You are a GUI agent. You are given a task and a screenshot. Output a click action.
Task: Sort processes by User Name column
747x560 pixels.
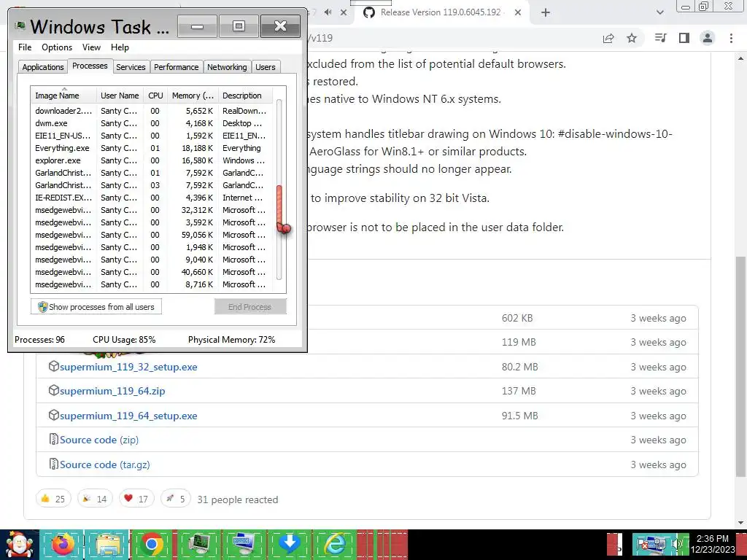tap(120, 96)
